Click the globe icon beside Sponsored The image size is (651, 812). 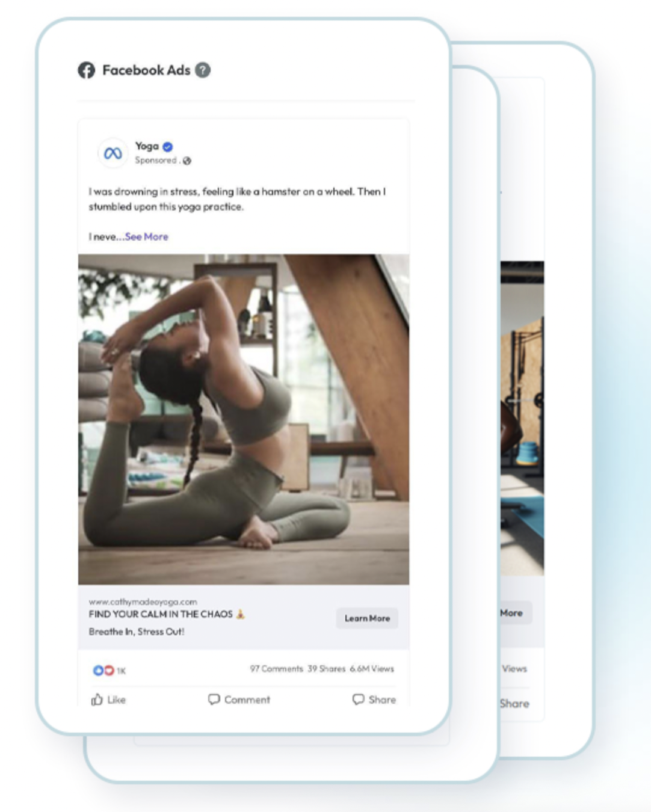click(x=187, y=161)
